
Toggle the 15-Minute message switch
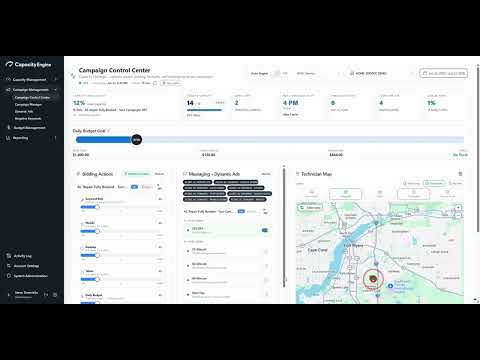[x=266, y=251]
